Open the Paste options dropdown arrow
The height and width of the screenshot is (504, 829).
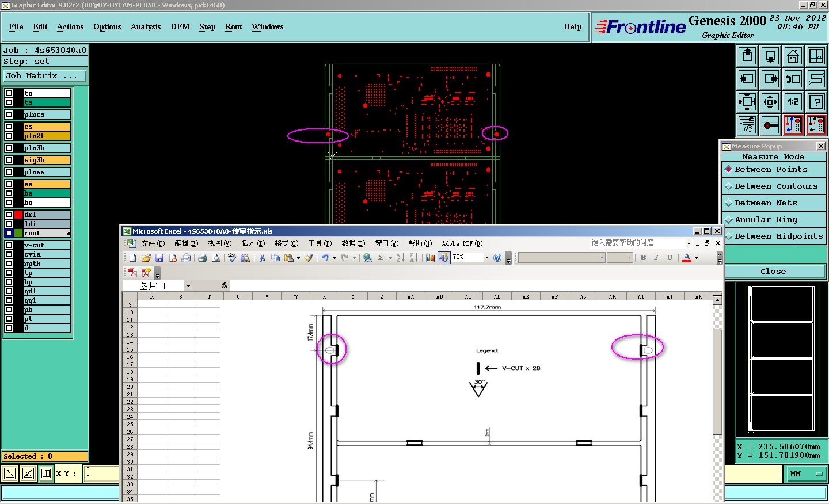pos(298,258)
